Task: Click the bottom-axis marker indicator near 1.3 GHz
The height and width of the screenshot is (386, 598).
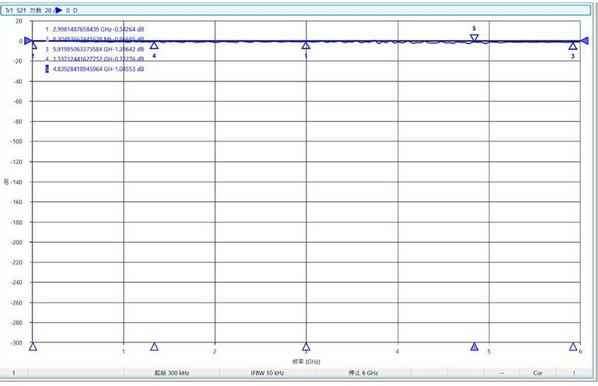Action: point(154,346)
